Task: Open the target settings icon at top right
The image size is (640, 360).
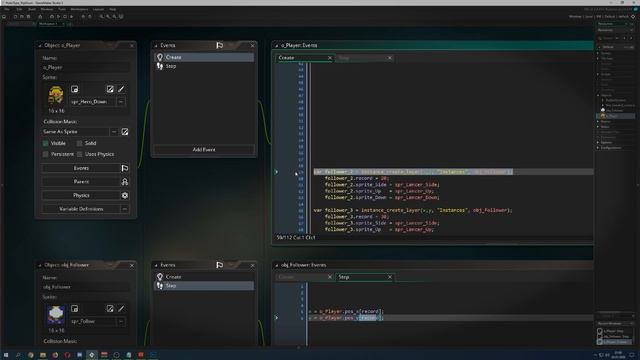Action: [x=633, y=16]
